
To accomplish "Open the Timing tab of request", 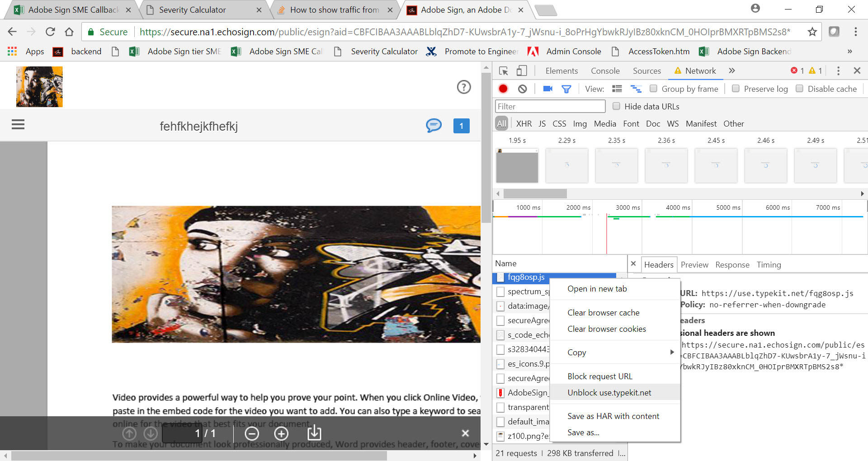I will [769, 265].
